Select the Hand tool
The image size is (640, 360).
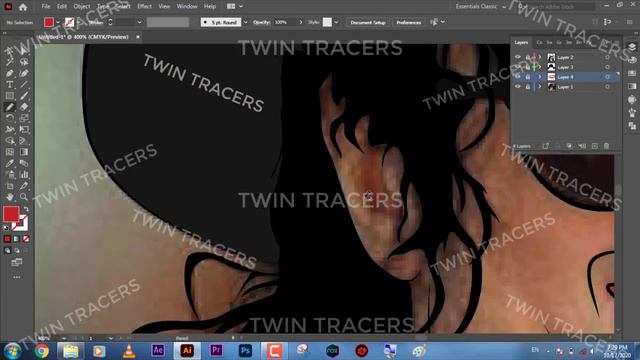[x=10, y=197]
